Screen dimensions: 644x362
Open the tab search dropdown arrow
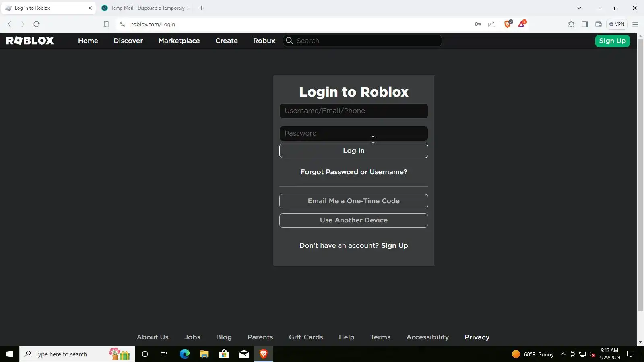pos(579,8)
